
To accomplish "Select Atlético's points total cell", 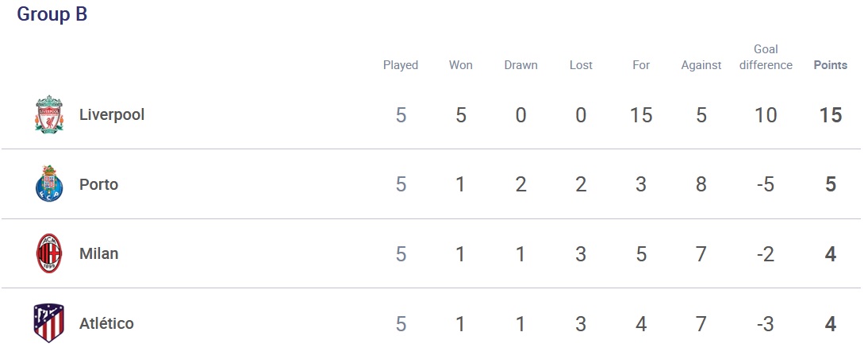I will (831, 323).
